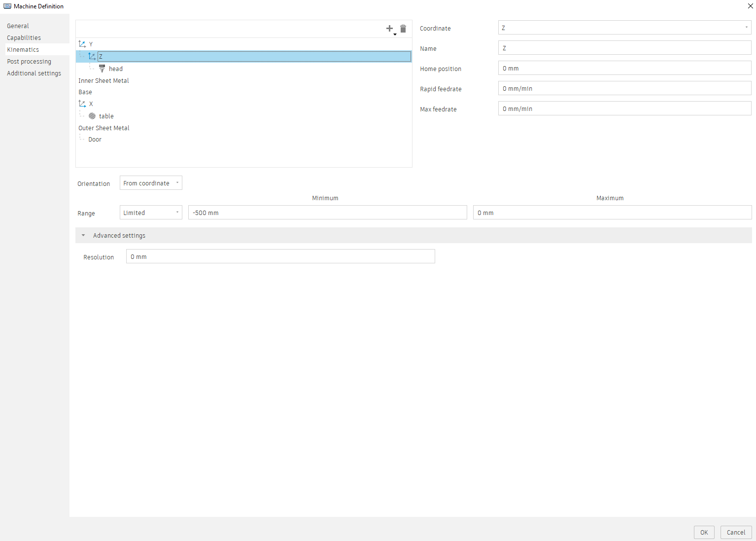Open the Orientation From coordinate dropdown
Viewport: 756px width, 541px height.
pyautogui.click(x=151, y=183)
